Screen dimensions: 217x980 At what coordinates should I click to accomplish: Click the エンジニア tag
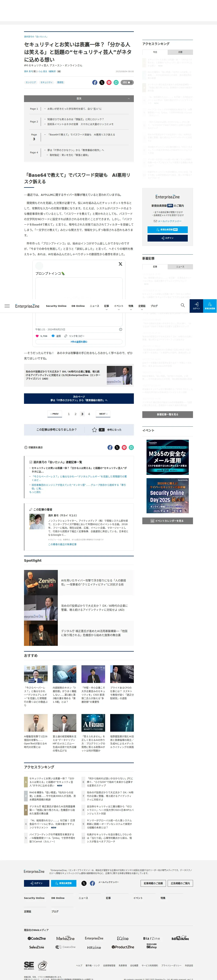tap(31, 82)
